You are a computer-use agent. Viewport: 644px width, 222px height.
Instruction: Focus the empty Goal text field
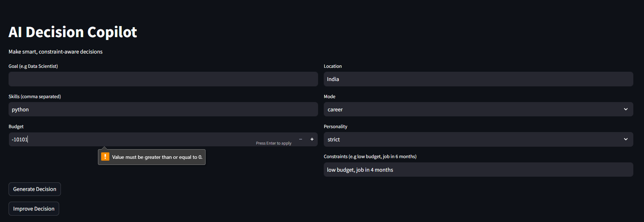point(163,79)
